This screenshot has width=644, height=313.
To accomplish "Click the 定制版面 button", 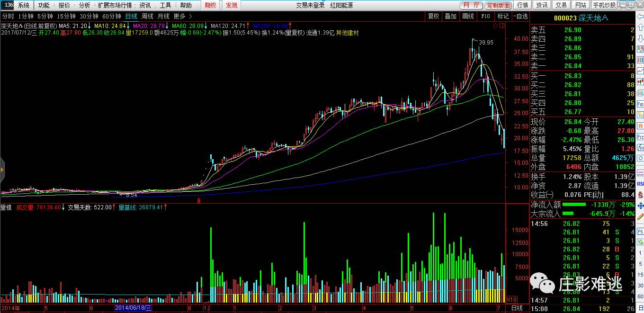I will pos(499,5).
